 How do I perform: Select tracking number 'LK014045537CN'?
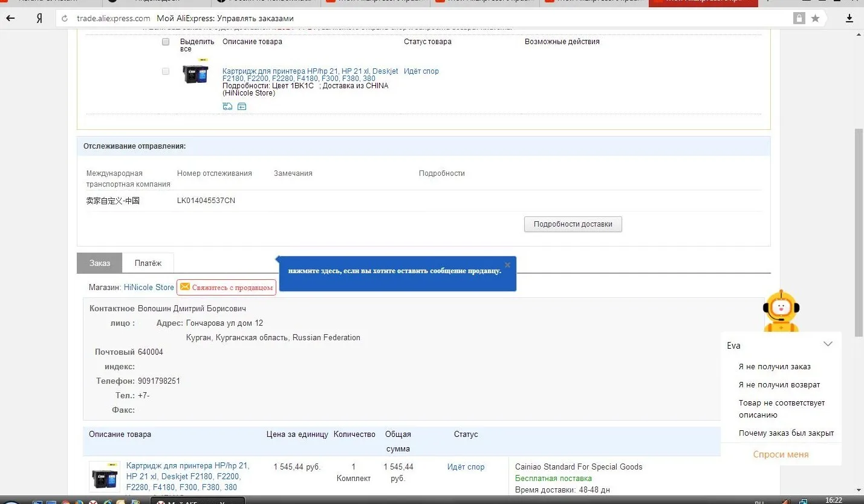tap(206, 201)
